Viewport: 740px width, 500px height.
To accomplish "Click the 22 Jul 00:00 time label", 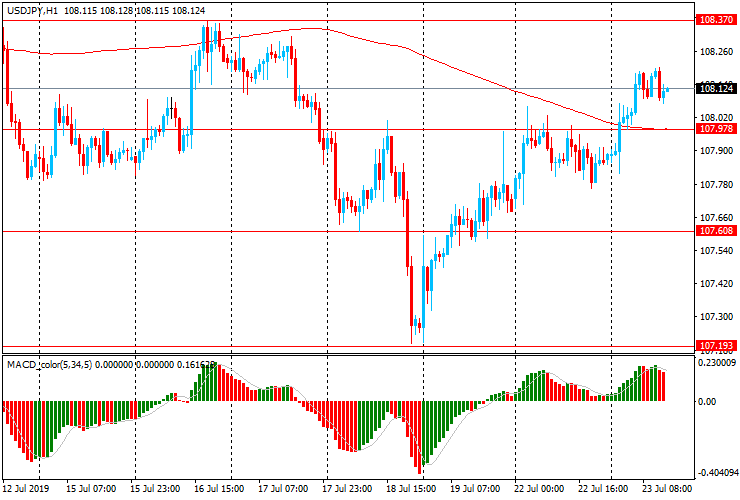I will click(538, 488).
